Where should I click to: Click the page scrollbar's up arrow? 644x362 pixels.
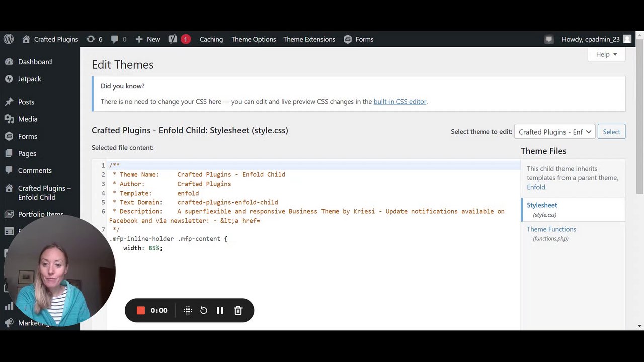[640, 35]
